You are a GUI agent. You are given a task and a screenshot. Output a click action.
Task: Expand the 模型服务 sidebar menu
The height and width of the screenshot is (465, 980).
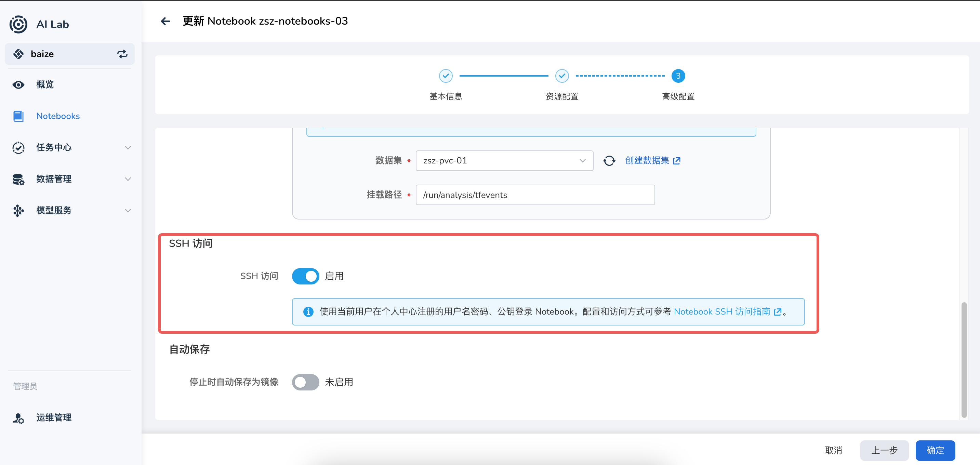[128, 210]
